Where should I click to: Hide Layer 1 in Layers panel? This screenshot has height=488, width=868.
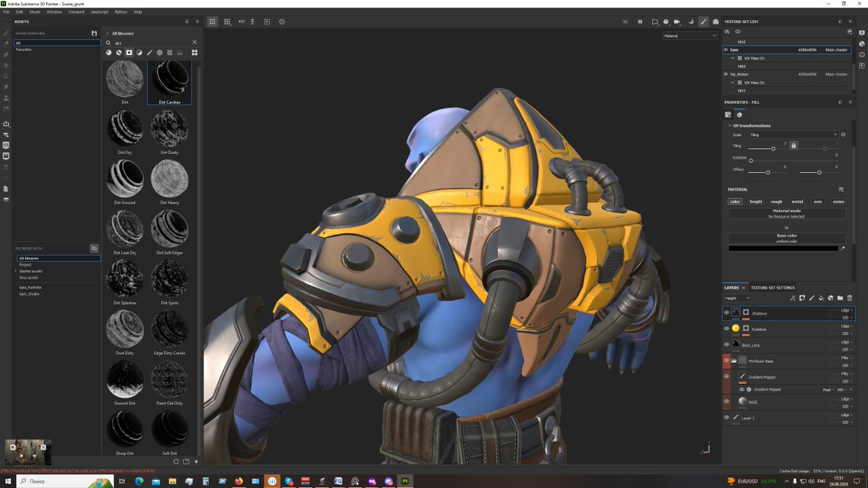[726, 417]
